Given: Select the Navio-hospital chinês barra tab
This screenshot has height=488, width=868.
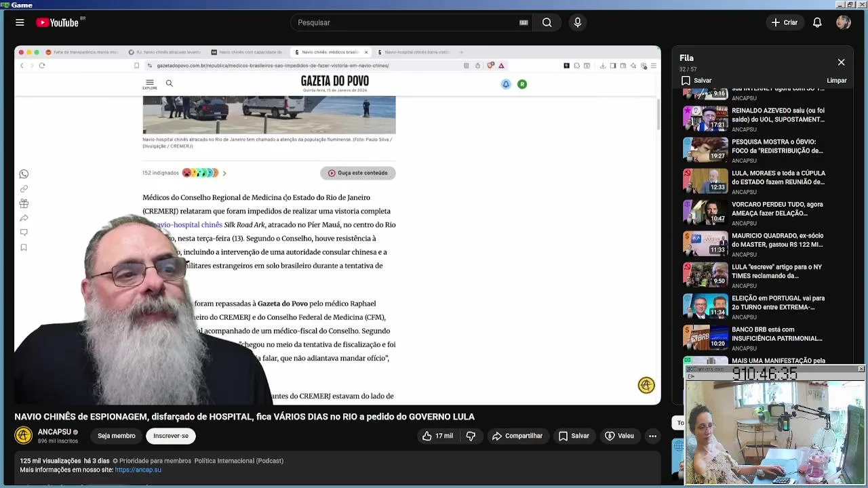Looking at the screenshot, I should click(x=414, y=52).
